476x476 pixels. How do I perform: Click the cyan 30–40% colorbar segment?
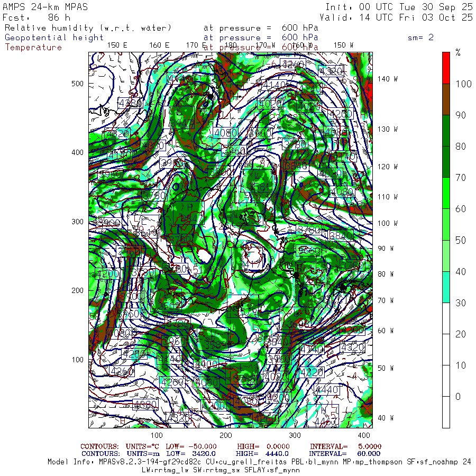[446, 287]
